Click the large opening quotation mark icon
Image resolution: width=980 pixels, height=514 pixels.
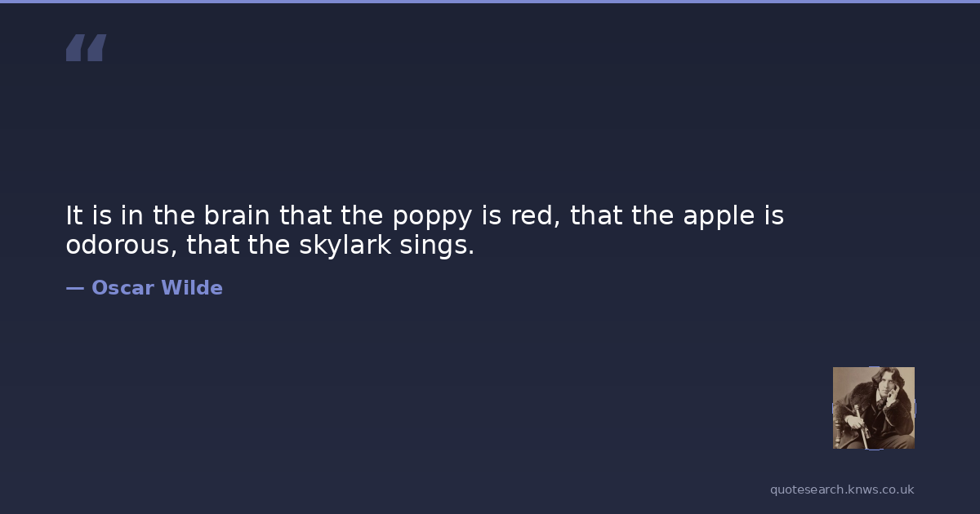pos(86,48)
